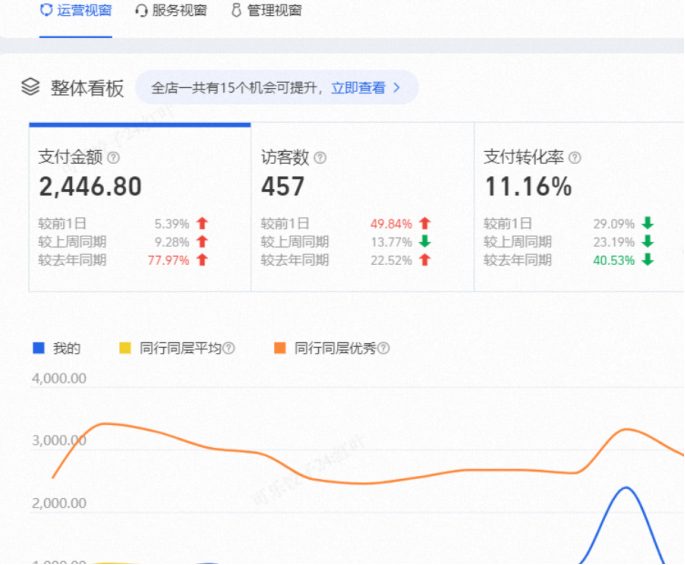
Task: Click the blue 我的 color swatch
Action: tap(39, 349)
